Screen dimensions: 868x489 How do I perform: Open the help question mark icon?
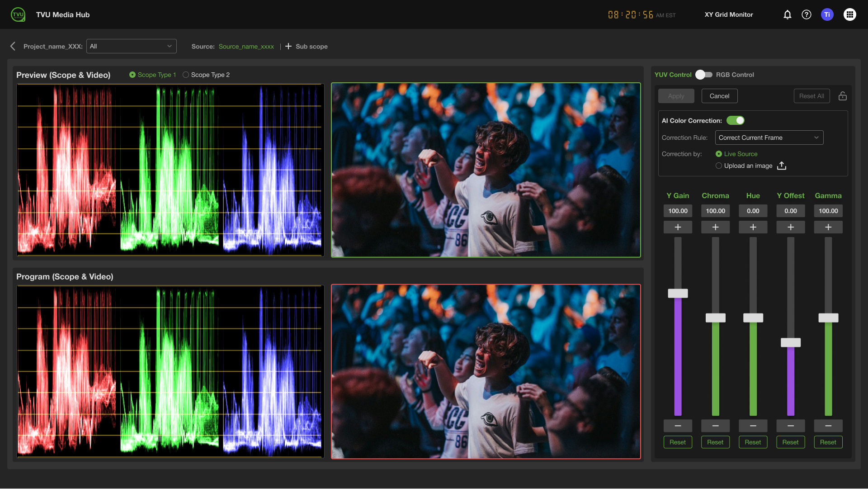807,14
